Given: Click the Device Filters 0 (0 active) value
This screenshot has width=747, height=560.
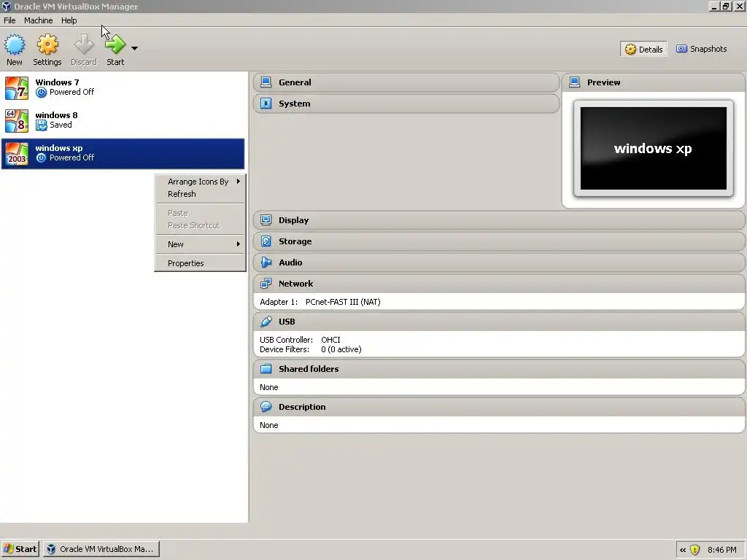Looking at the screenshot, I should click(341, 349).
